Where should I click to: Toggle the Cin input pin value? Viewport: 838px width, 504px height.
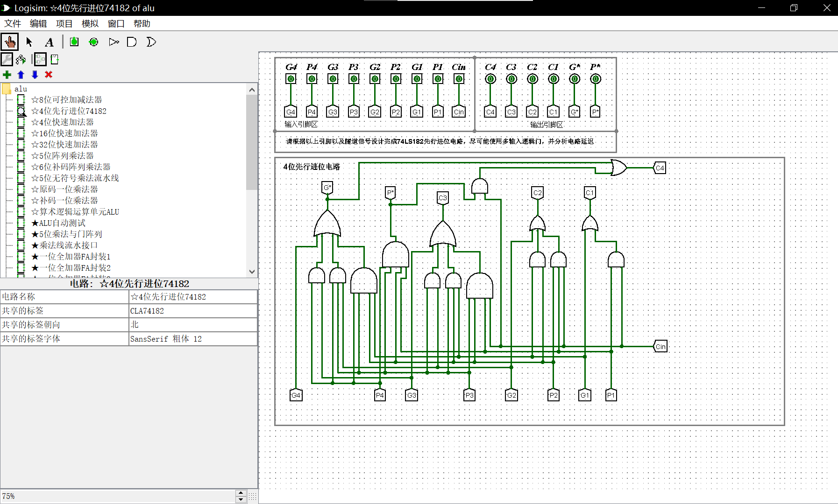point(459,79)
